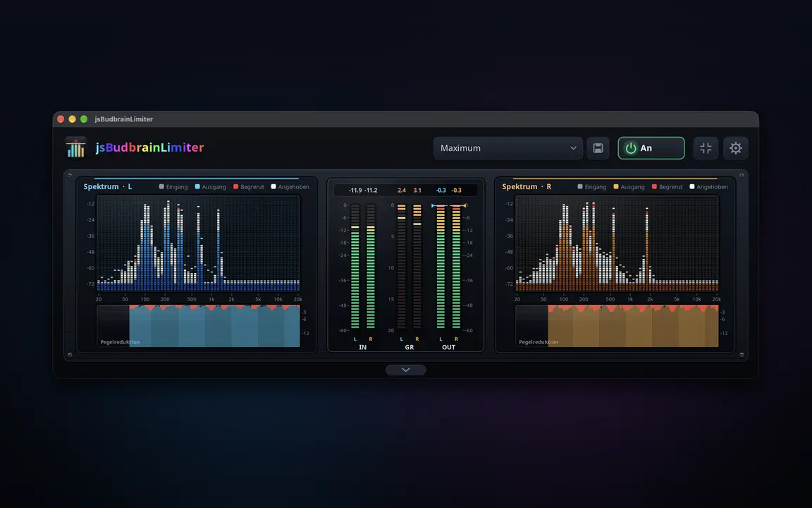Click the orange '-0.3' output readout
The width and height of the screenshot is (812, 508).
coord(456,190)
